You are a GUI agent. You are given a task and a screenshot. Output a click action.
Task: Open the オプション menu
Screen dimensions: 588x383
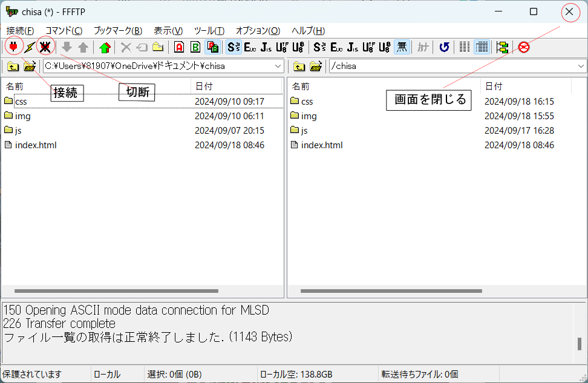tap(257, 31)
